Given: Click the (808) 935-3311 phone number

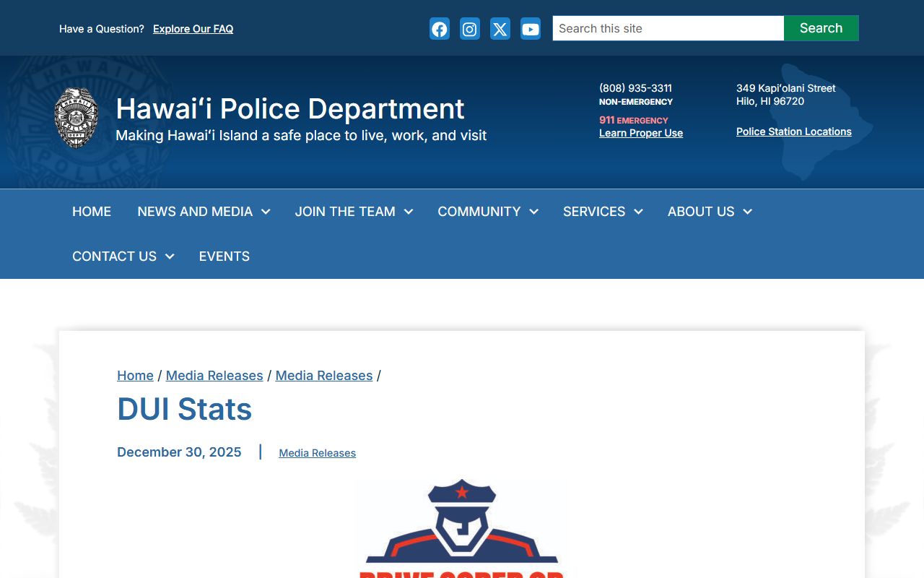Looking at the screenshot, I should point(635,88).
